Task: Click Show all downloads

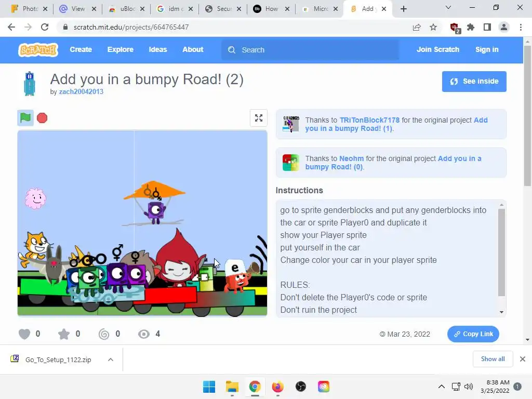Action: pos(493,359)
